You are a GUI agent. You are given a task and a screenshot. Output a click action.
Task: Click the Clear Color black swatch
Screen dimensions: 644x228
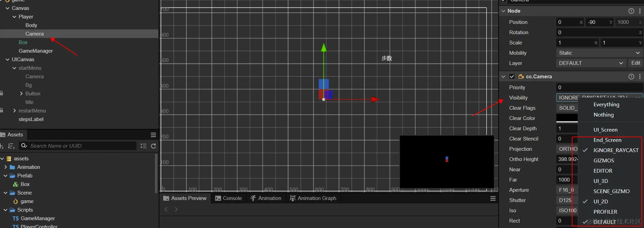coord(567,118)
